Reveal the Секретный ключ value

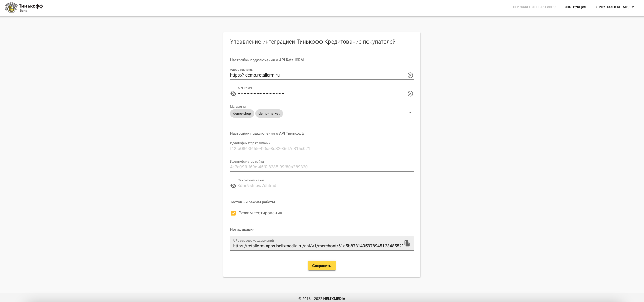pos(233,186)
